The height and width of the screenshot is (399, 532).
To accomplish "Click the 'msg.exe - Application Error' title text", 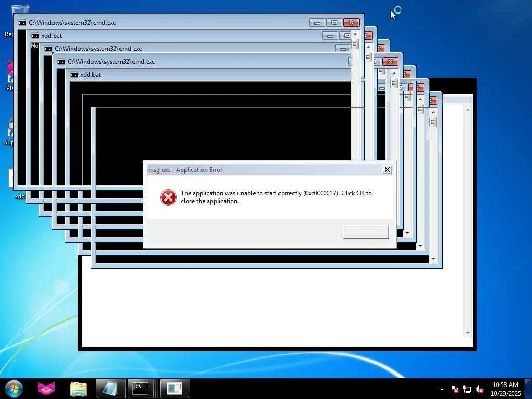I will (x=185, y=170).
